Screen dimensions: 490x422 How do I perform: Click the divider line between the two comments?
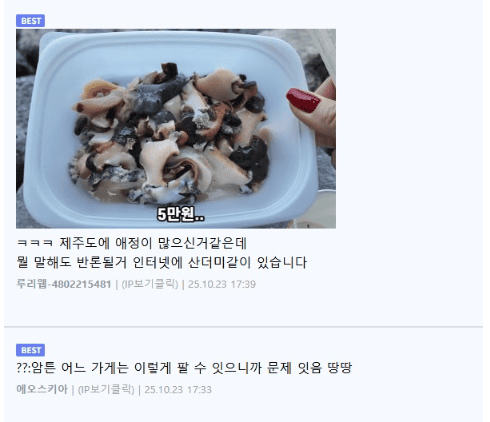(x=243, y=327)
